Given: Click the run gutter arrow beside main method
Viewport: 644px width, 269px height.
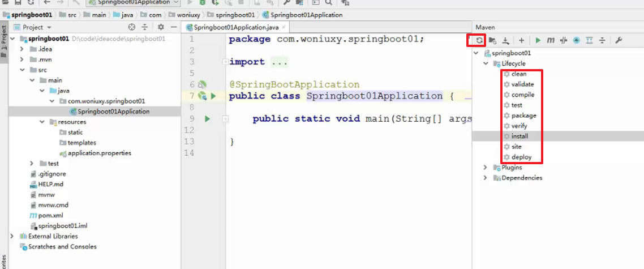Looking at the screenshot, I should (x=207, y=119).
